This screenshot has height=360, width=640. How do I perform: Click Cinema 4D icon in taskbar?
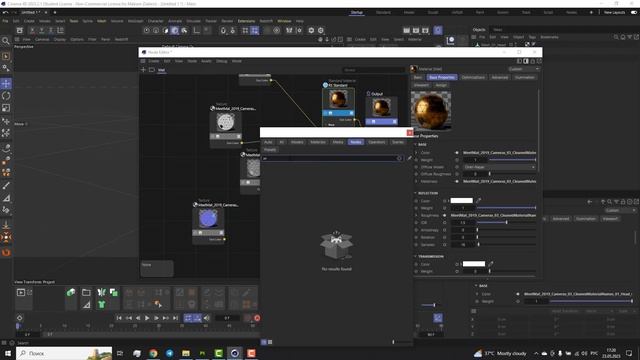[x=235, y=353]
